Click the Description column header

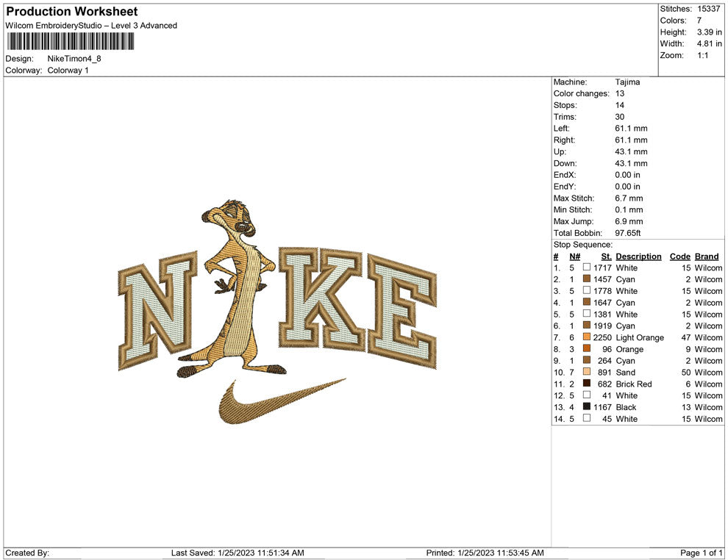click(638, 256)
